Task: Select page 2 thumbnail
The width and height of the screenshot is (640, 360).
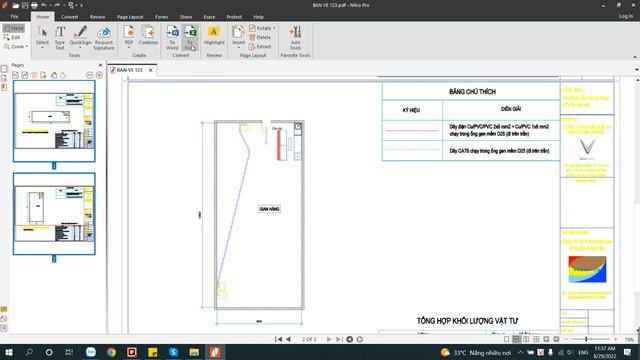Action: (x=54, y=214)
